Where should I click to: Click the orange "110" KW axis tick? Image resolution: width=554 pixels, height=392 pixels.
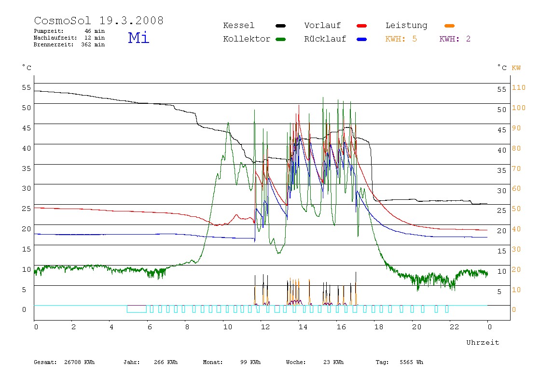[519, 87]
